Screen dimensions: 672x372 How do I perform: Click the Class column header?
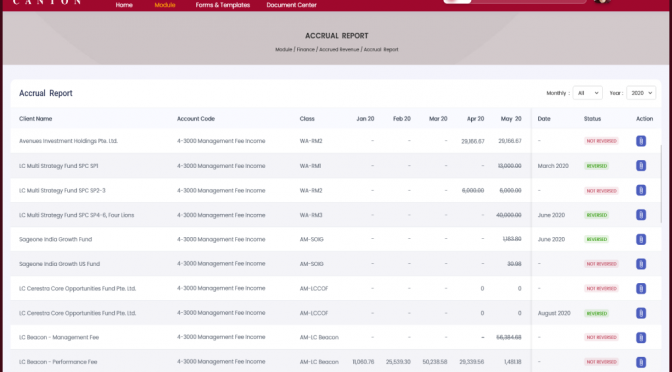(x=307, y=119)
